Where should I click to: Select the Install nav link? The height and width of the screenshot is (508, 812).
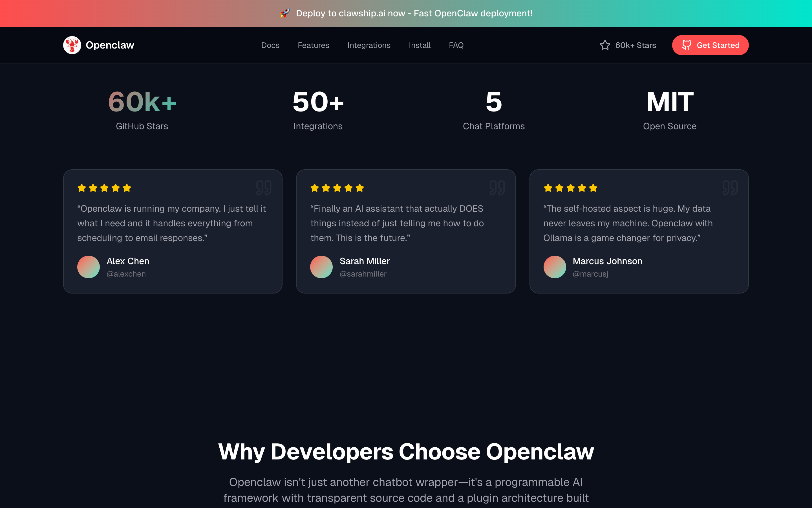point(420,45)
